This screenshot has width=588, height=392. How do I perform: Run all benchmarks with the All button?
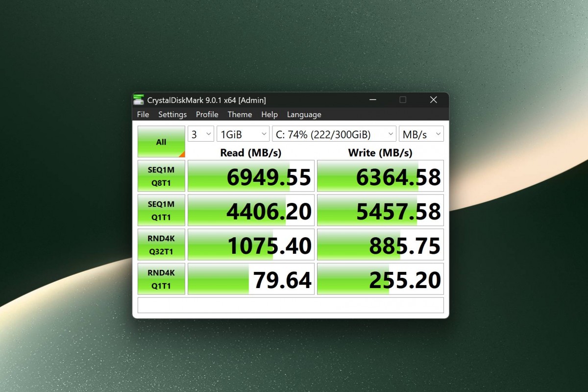(161, 142)
